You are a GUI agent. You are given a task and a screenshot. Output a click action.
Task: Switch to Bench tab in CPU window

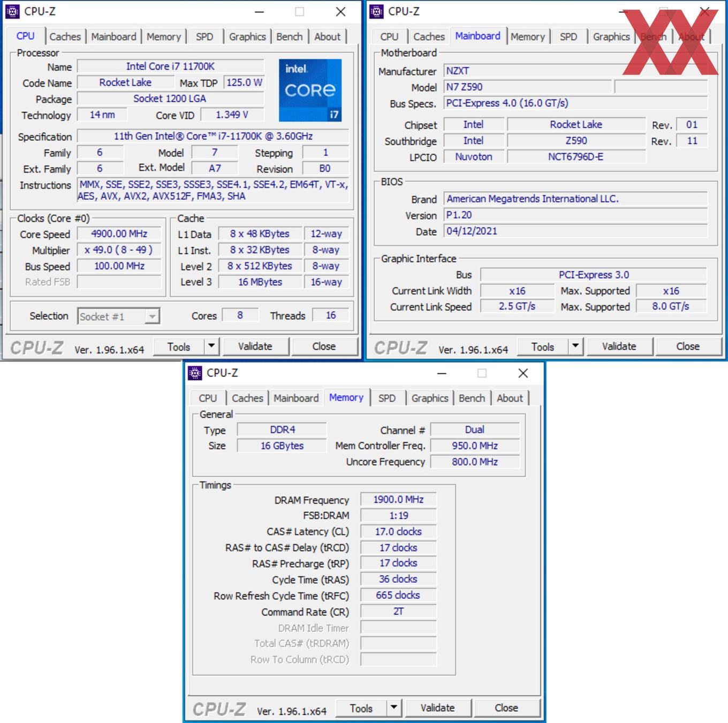pyautogui.click(x=290, y=37)
